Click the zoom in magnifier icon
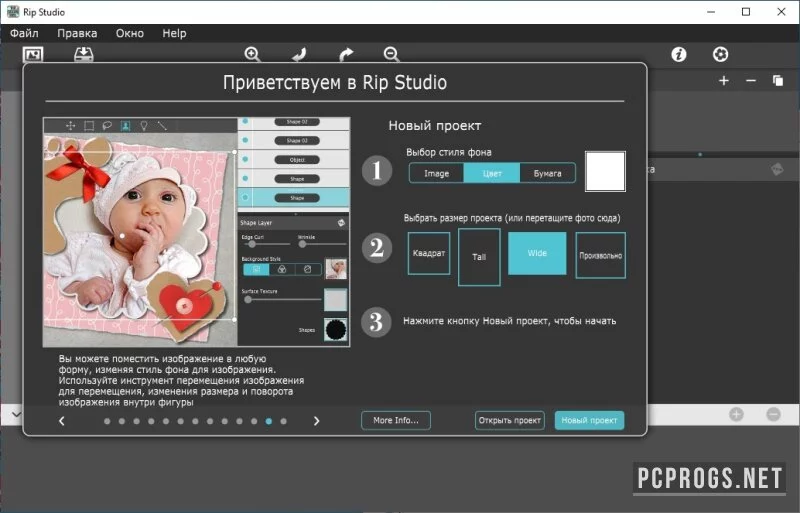 tap(253, 54)
